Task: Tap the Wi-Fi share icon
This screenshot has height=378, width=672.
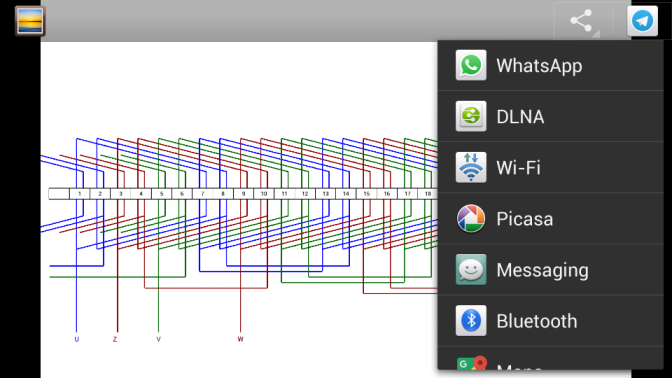Action: click(x=471, y=167)
